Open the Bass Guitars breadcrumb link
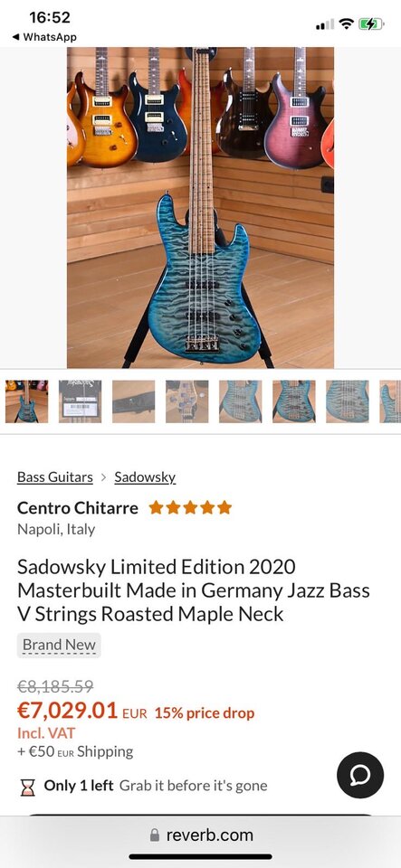 55,477
